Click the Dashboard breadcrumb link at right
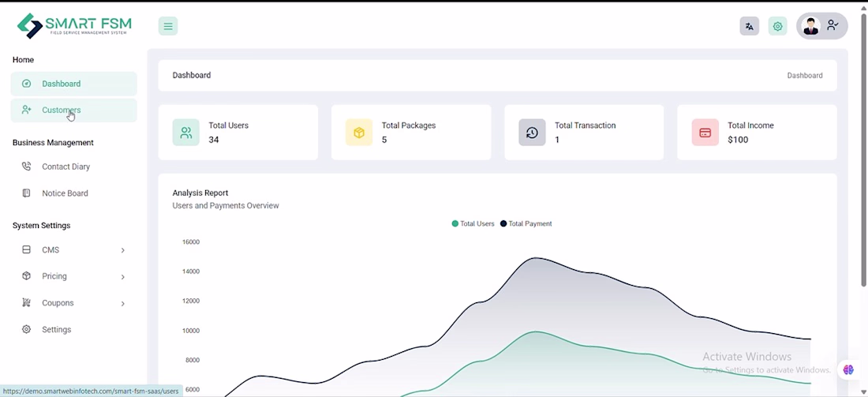Viewport: 868px width, 397px height. (804, 75)
